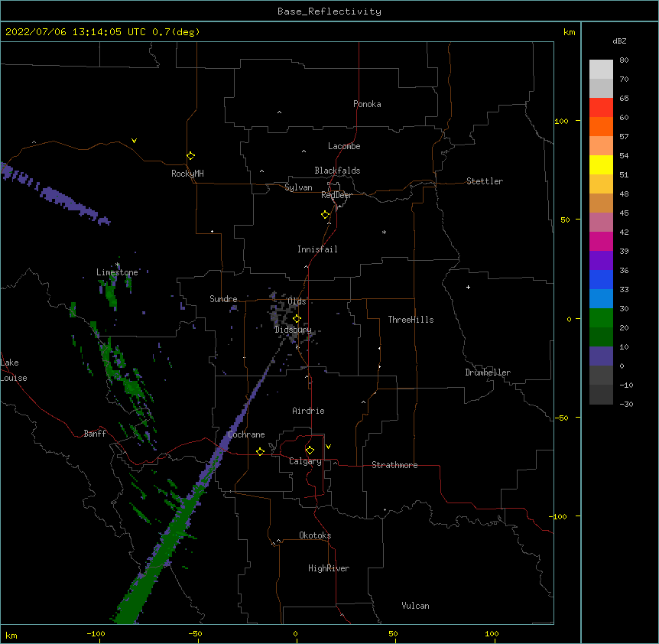Image resolution: width=659 pixels, height=644 pixels.
Task: Click the Drumheller town label
Action: pyautogui.click(x=488, y=372)
